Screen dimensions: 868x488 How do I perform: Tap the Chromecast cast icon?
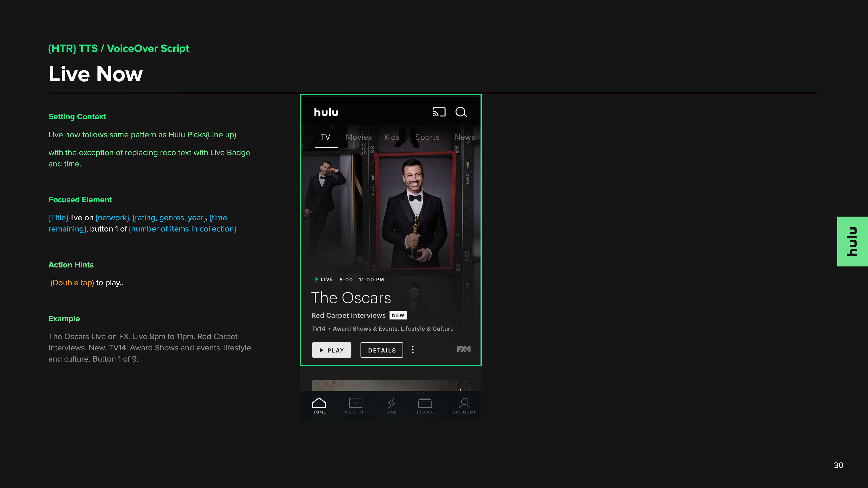(439, 112)
